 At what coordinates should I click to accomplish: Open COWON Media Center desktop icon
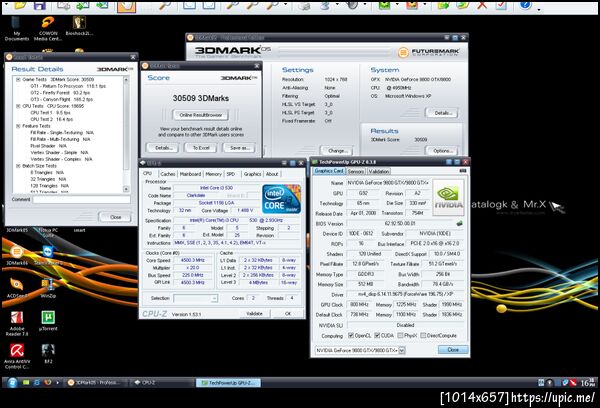48,29
